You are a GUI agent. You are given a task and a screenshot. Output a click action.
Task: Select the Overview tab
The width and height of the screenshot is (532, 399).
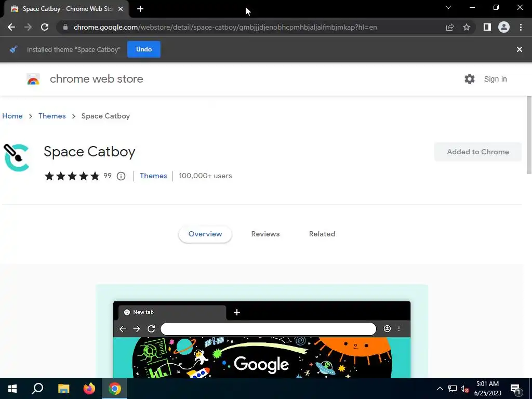[205, 234]
